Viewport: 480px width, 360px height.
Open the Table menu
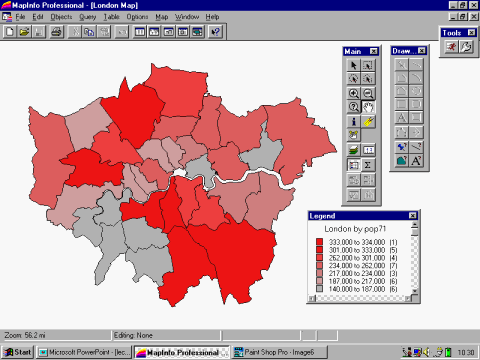[111, 17]
